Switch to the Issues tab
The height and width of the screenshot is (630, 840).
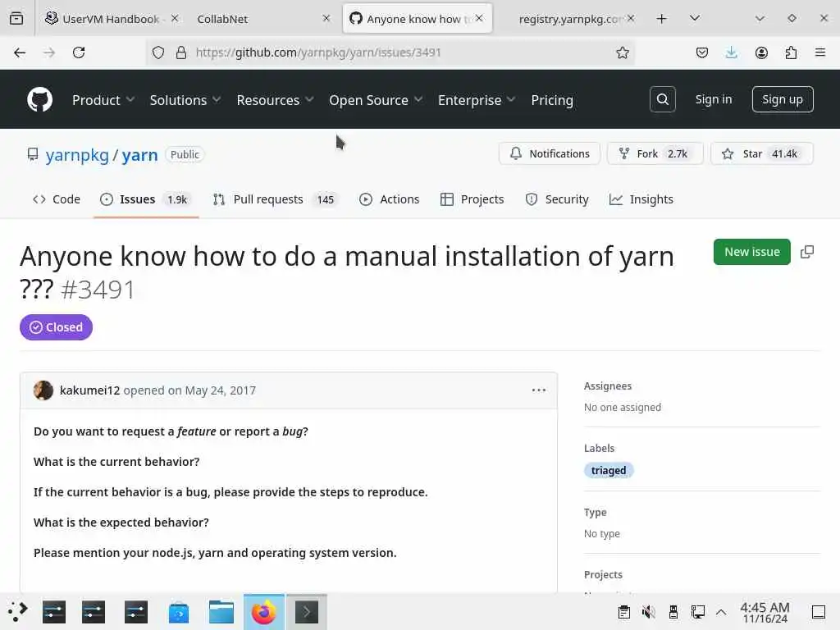(146, 199)
